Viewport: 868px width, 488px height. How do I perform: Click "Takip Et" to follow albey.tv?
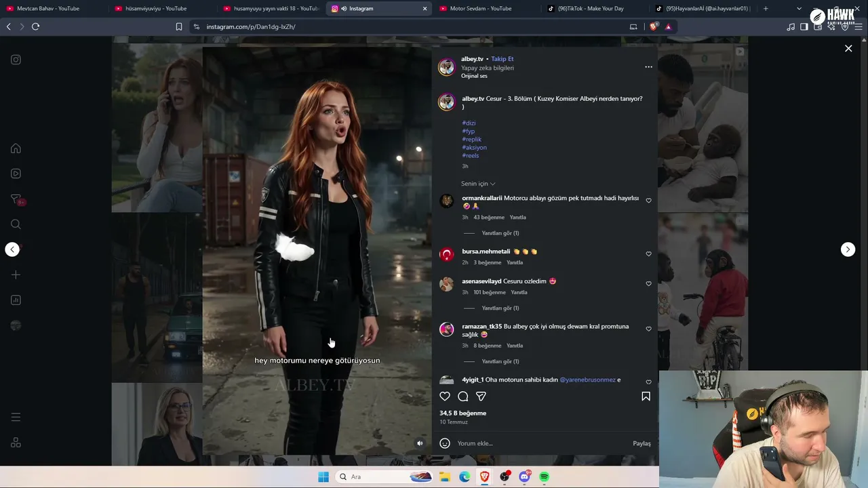(x=502, y=59)
